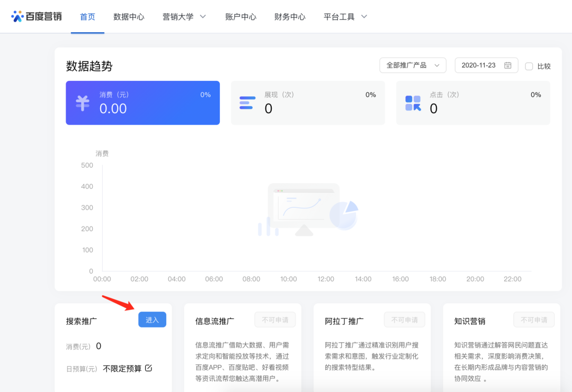Click the bars icon on 展现 card

[247, 103]
